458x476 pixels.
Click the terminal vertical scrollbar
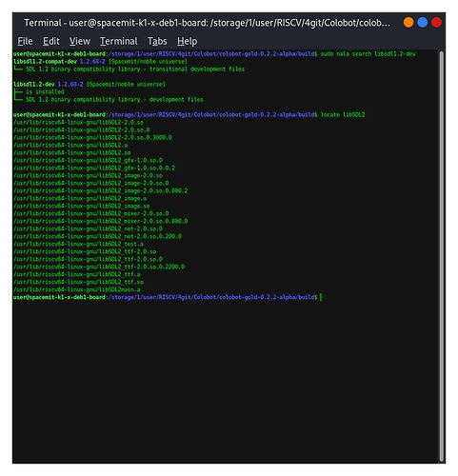441,256
